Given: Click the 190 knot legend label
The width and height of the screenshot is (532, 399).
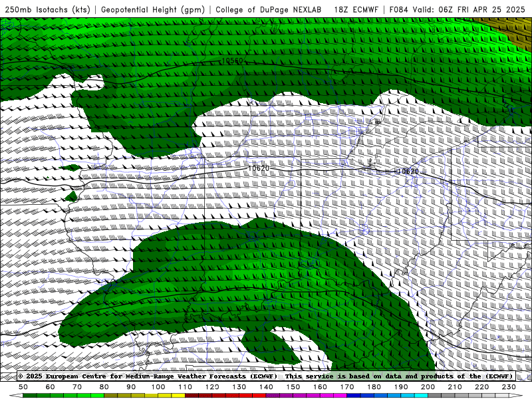Looking at the screenshot, I should pos(401,387).
